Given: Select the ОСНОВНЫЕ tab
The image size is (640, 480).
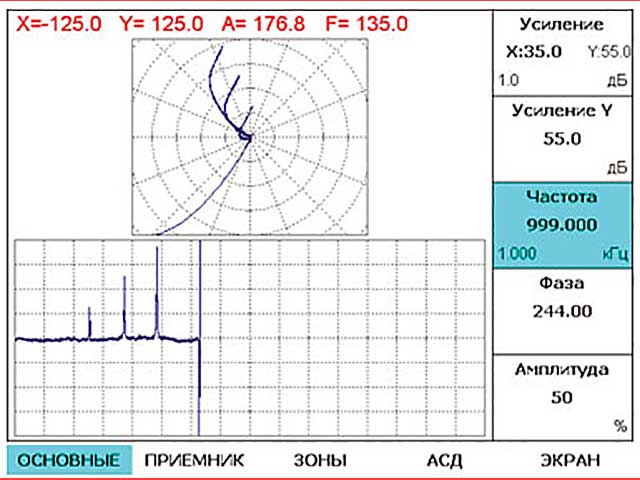Looking at the screenshot, I should coord(69,460).
